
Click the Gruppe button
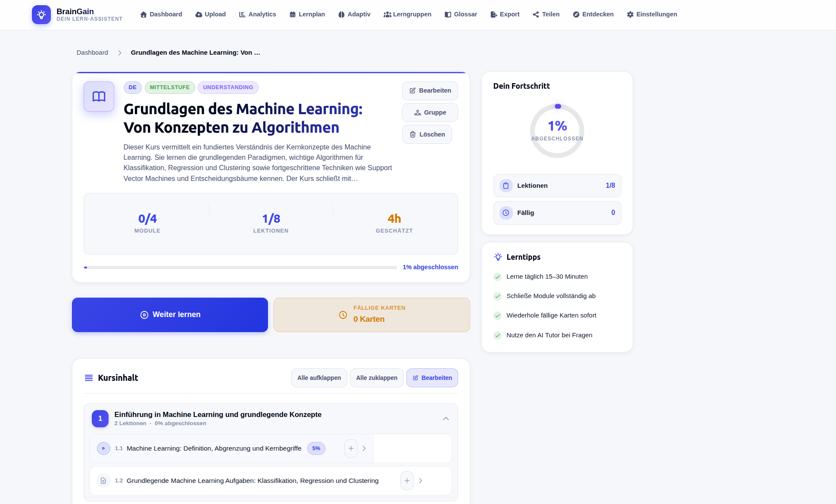[x=430, y=112]
